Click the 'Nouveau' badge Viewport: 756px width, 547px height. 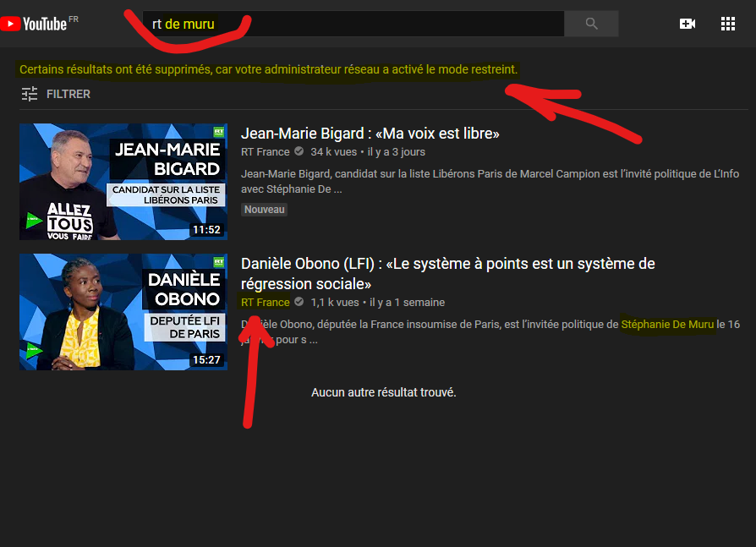[x=264, y=210]
